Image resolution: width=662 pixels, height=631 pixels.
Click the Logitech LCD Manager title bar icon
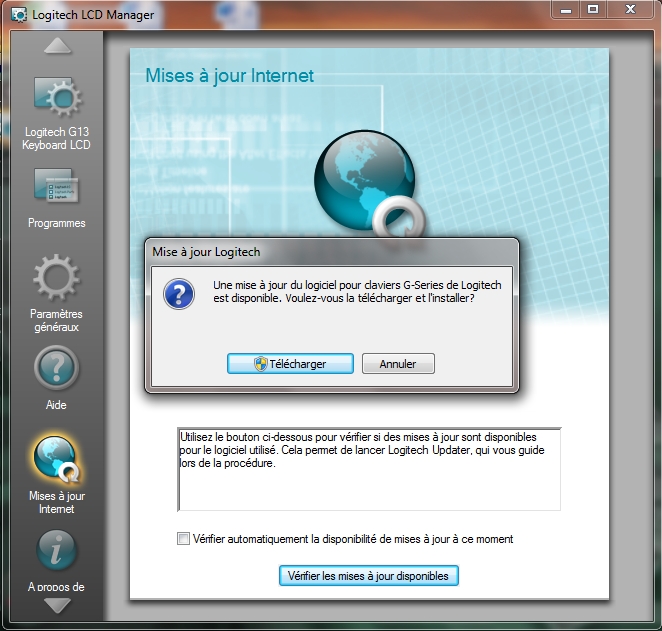pyautogui.click(x=19, y=15)
